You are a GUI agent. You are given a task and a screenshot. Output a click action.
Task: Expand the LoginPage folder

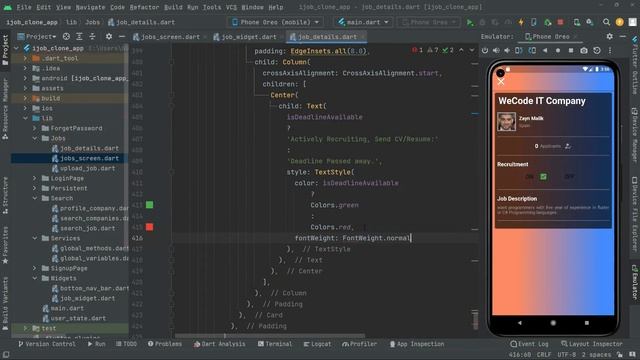(35, 178)
